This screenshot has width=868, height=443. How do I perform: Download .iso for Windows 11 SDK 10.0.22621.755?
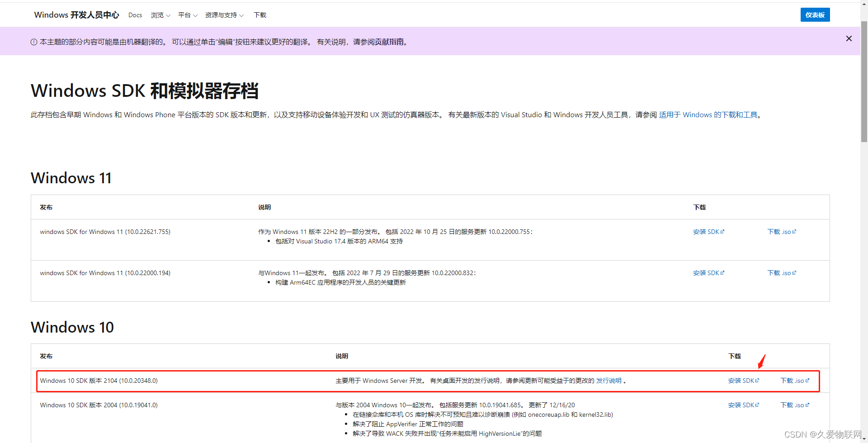coord(782,232)
